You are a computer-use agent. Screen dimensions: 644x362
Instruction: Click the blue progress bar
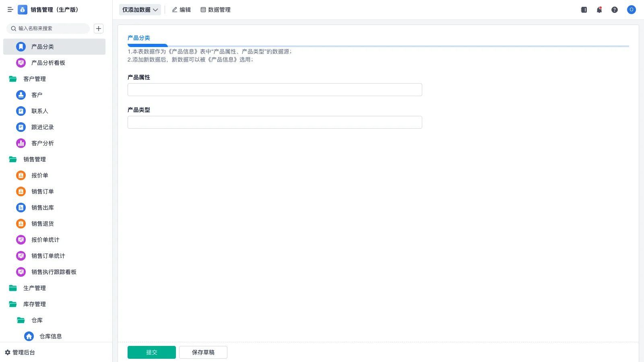click(x=148, y=45)
